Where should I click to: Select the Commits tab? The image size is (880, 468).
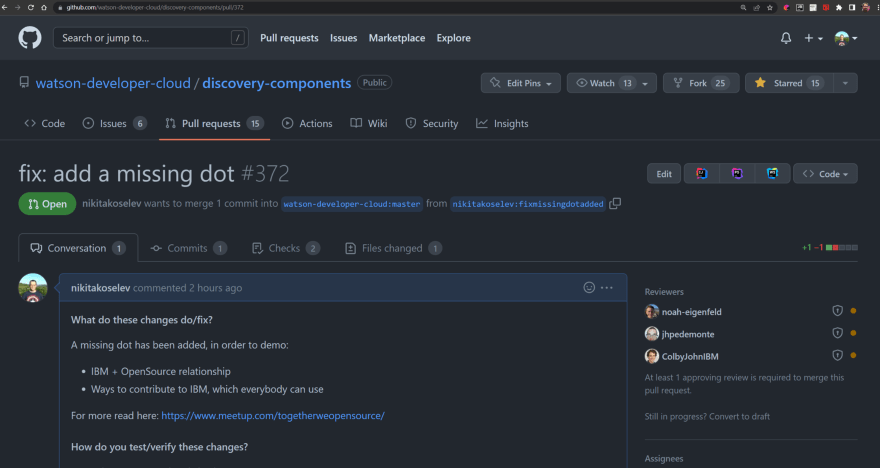pyautogui.click(x=189, y=248)
